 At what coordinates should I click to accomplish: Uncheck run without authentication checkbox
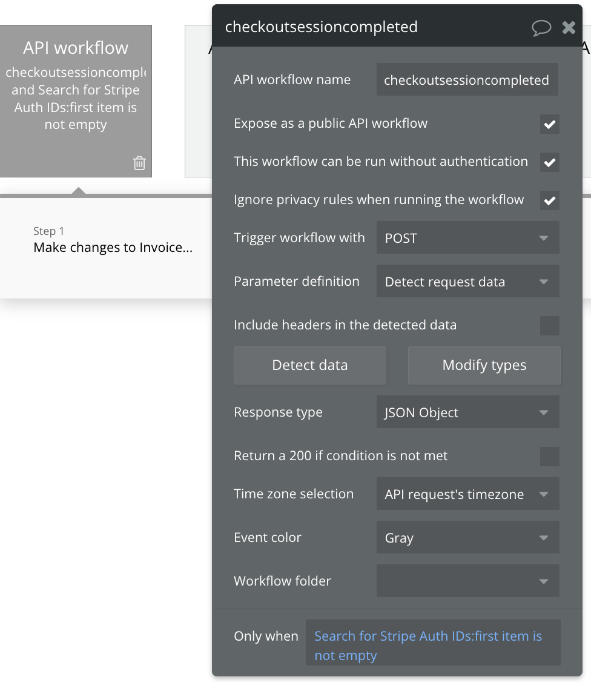(549, 162)
